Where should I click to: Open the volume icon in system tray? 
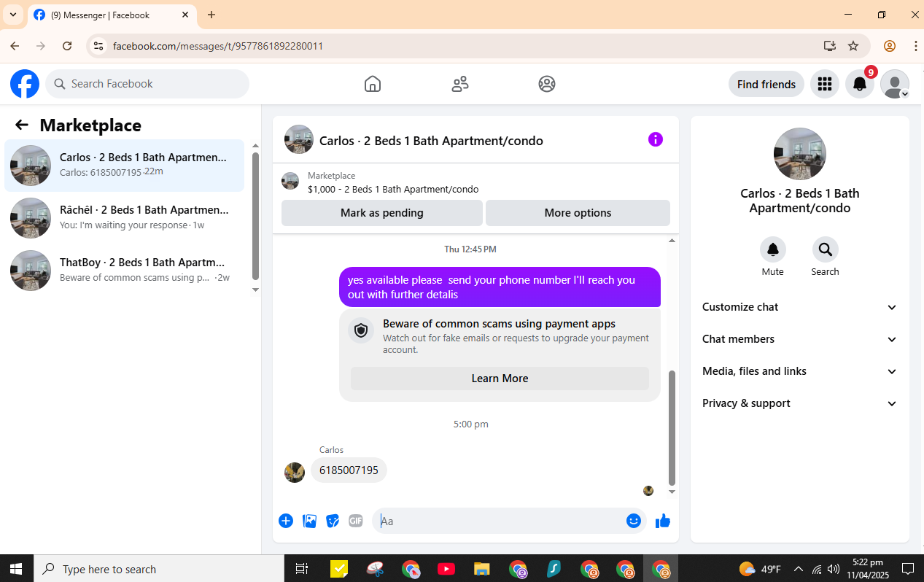[x=834, y=569]
